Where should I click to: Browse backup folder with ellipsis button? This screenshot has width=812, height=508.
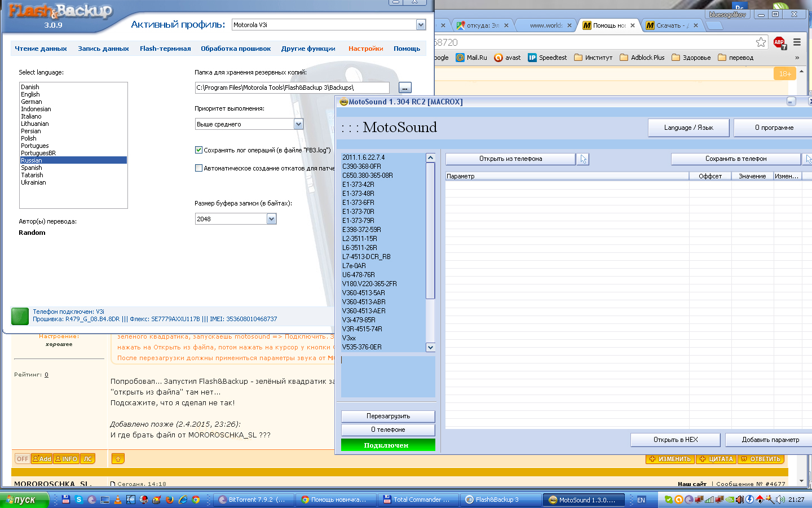point(405,88)
